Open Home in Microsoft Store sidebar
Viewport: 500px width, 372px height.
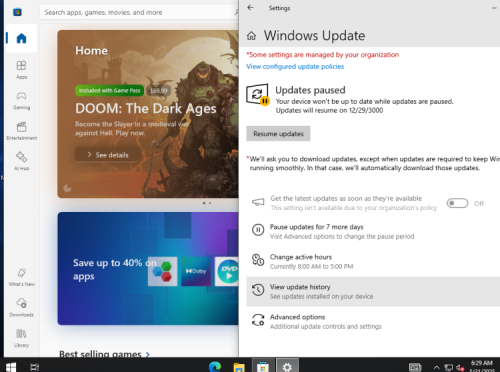coord(21,38)
